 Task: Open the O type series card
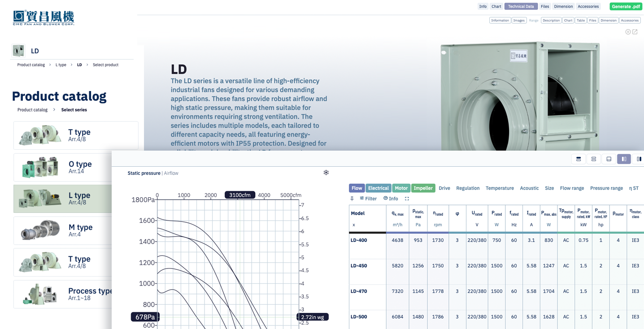[63, 167]
